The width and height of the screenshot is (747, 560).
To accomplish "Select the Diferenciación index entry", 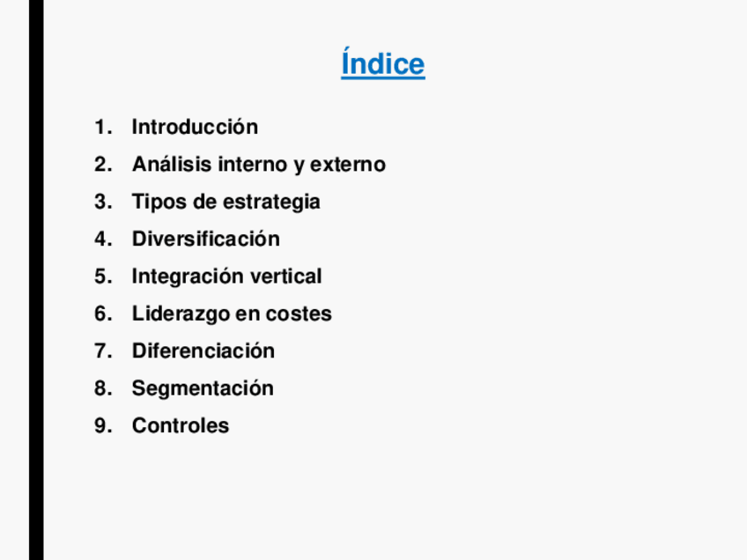I will 203,351.
